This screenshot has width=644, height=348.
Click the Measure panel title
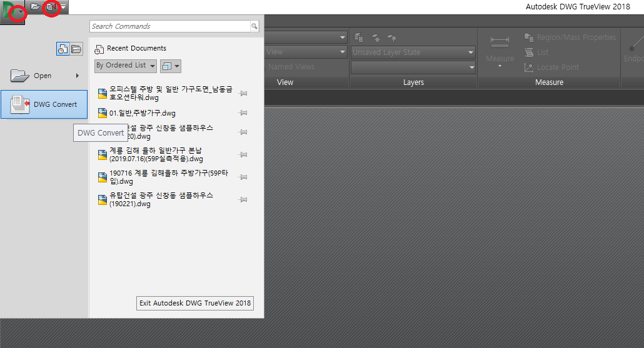[x=549, y=82]
